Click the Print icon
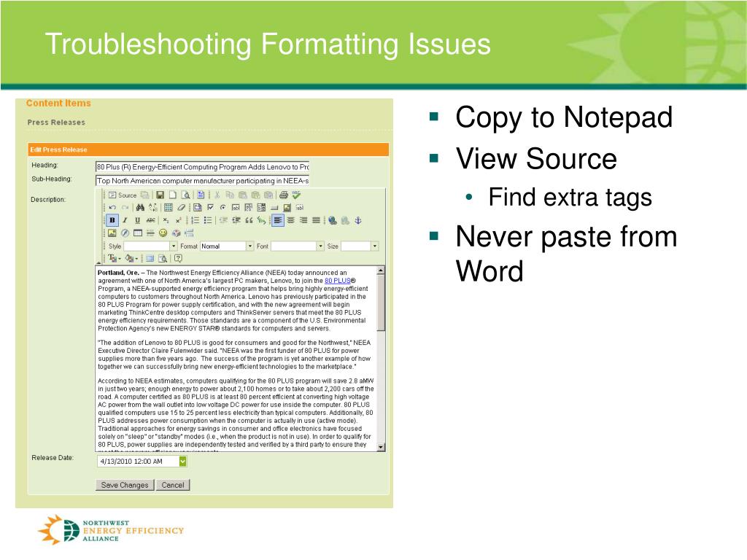The width and height of the screenshot is (747, 560). point(283,195)
